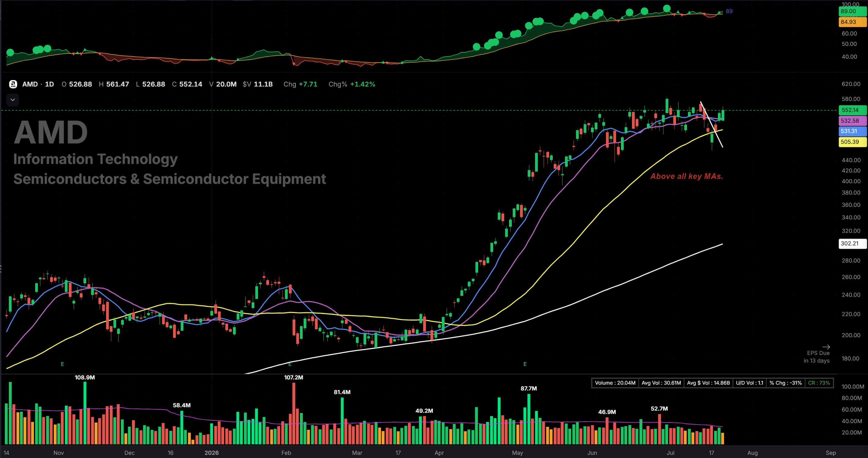The height and width of the screenshot is (458, 868).
Task: Click the % Chg : -31% cell
Action: tap(785, 383)
